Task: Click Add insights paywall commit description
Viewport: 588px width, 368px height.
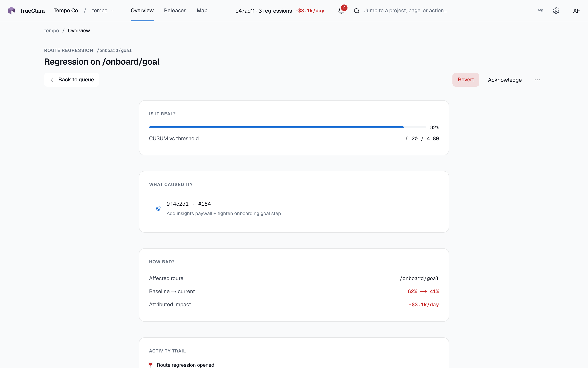Action: click(x=224, y=213)
